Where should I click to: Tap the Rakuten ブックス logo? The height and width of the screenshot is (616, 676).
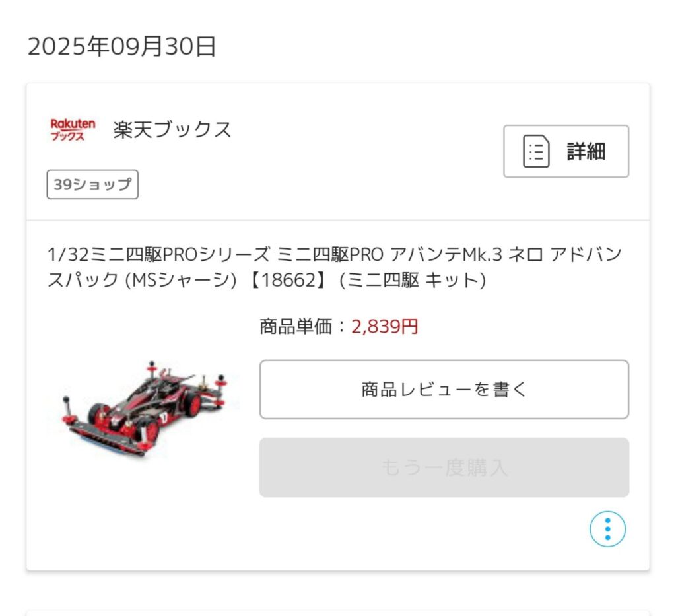pyautogui.click(x=73, y=130)
